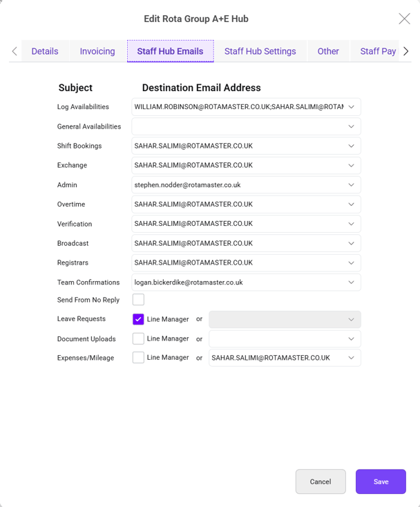Expand Admin email dropdown arrow
Screen dimensions: 420x507
[x=351, y=185]
